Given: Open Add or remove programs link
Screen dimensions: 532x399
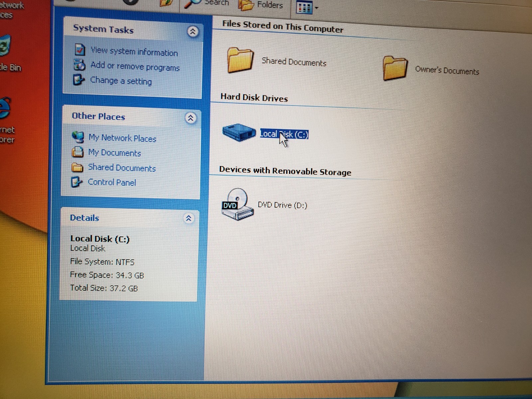Looking at the screenshot, I should 135,66.
